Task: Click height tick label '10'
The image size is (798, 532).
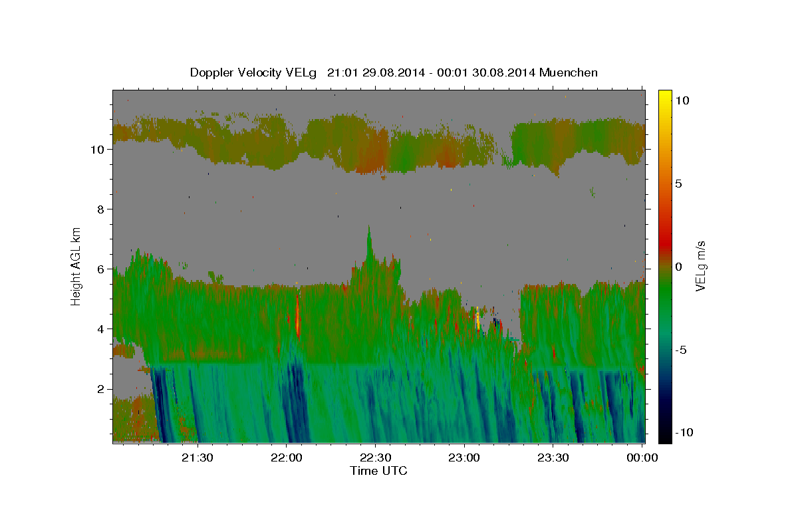Action: coord(98,150)
